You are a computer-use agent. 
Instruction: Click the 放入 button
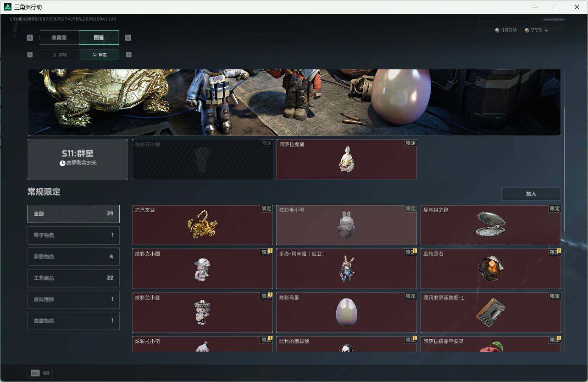click(531, 194)
